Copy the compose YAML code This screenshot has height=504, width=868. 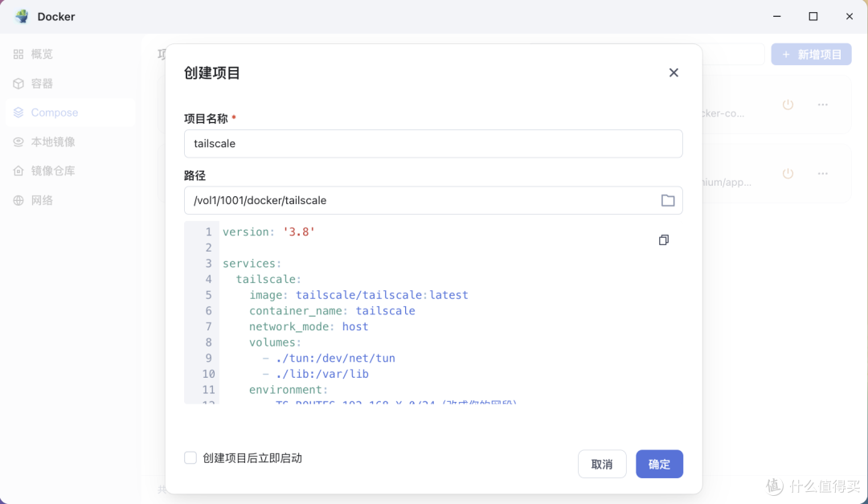coord(663,240)
